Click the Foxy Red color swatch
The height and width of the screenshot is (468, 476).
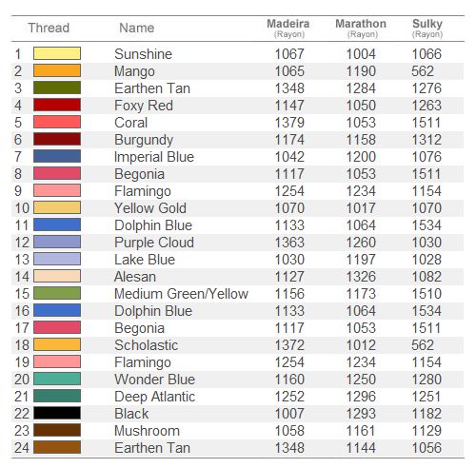57,105
